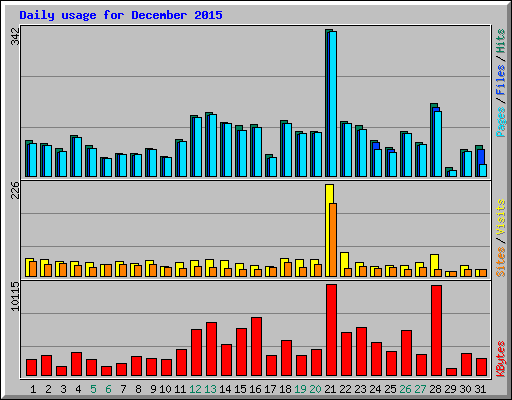The width and height of the screenshot is (512, 400).
Task: Click the Pages legend label
Action: 501,122
